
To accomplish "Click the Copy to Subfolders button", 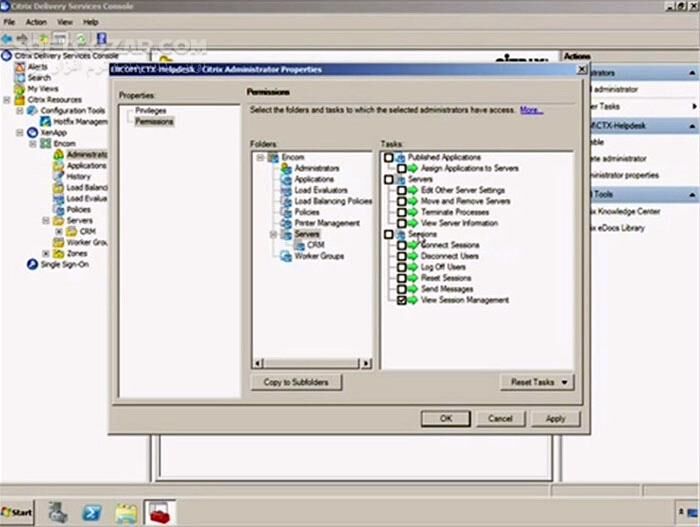I will [x=296, y=382].
